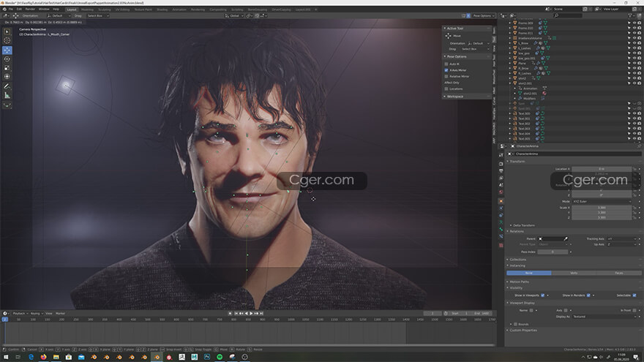Open the Tool properties tab icon

click(x=501, y=155)
